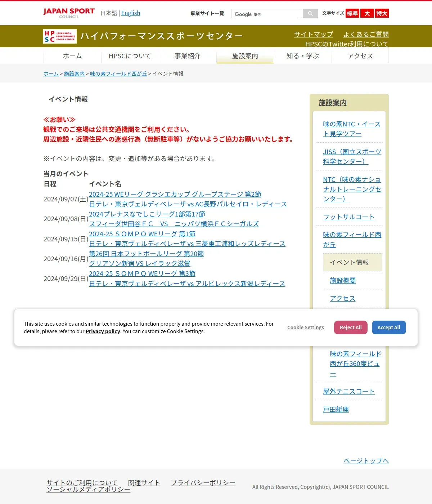
Task: Open Privacy policy link in cookie banner
Action: click(x=103, y=331)
